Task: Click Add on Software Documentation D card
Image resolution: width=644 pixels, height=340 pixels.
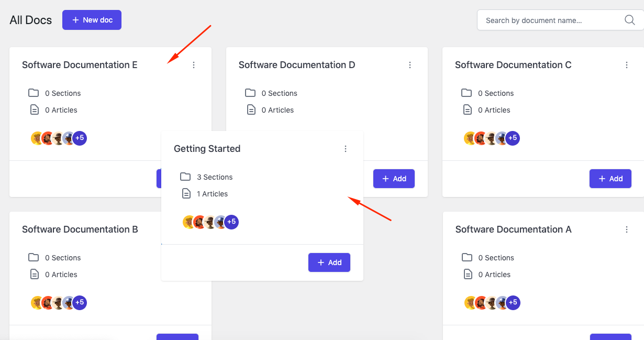Action: (394, 179)
